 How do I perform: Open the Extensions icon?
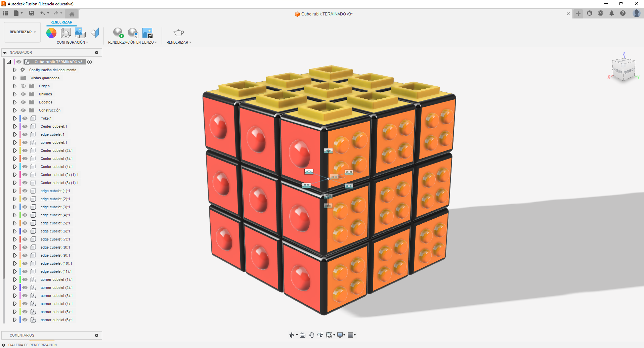(x=590, y=13)
